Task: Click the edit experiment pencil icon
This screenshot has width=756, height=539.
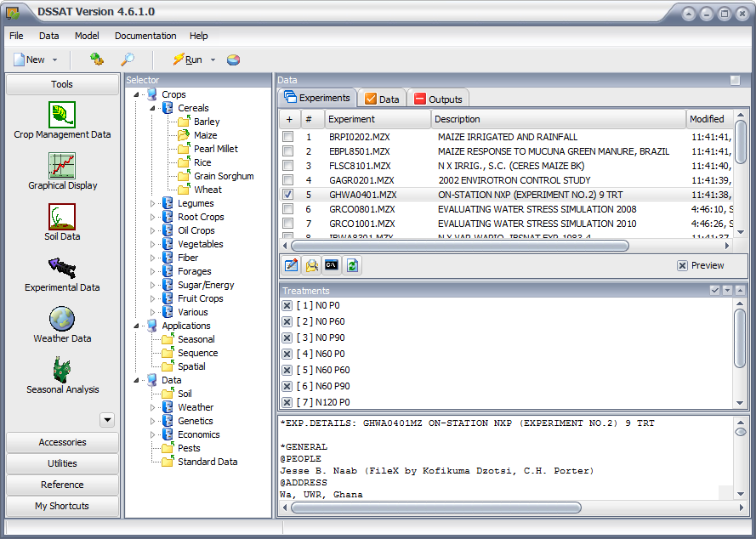Action: pos(291,265)
